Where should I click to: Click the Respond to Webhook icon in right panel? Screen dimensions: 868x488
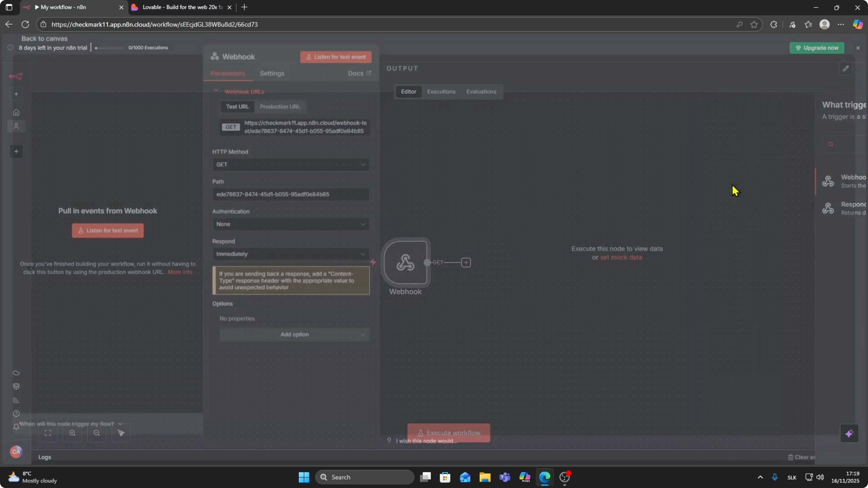coord(828,208)
